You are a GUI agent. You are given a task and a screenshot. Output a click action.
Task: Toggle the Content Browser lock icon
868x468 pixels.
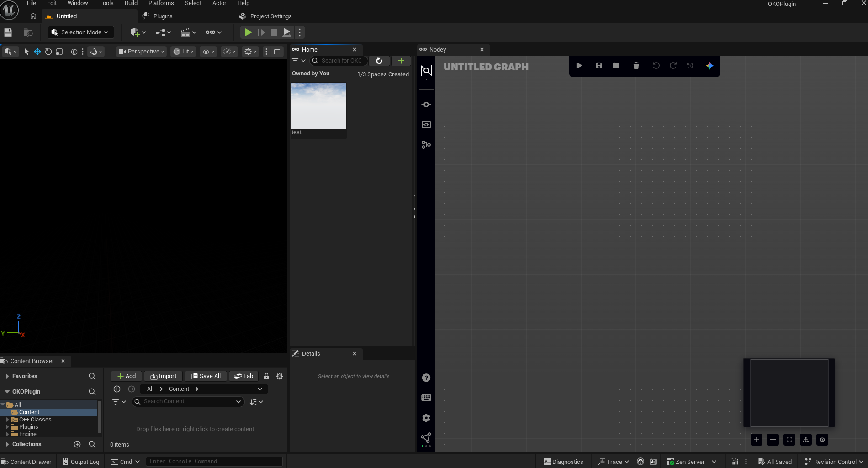click(266, 376)
